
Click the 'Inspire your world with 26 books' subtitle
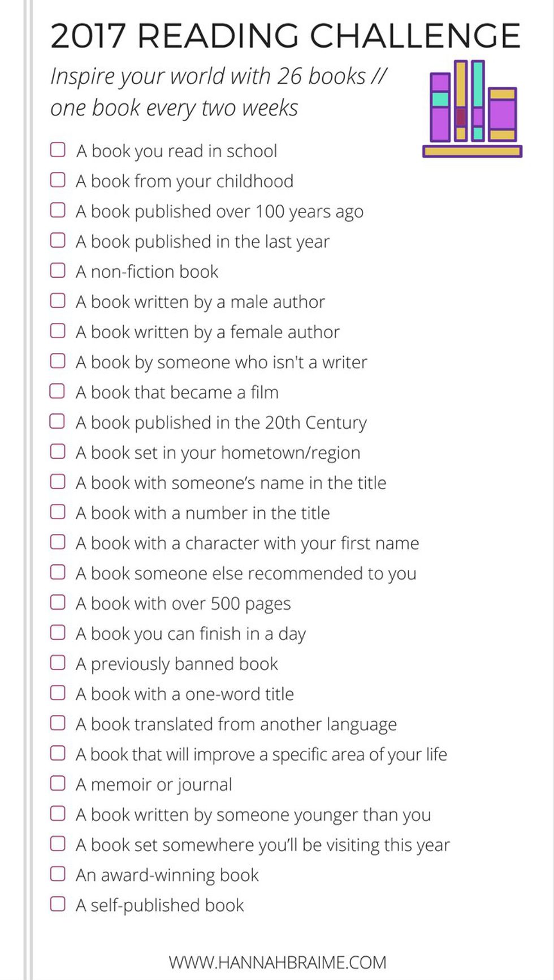(x=218, y=76)
